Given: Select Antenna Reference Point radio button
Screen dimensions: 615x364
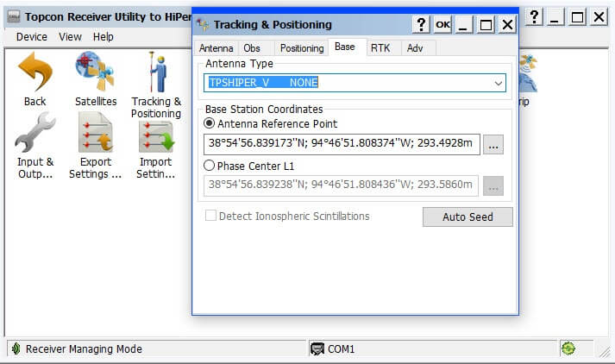Looking at the screenshot, I should 210,124.
